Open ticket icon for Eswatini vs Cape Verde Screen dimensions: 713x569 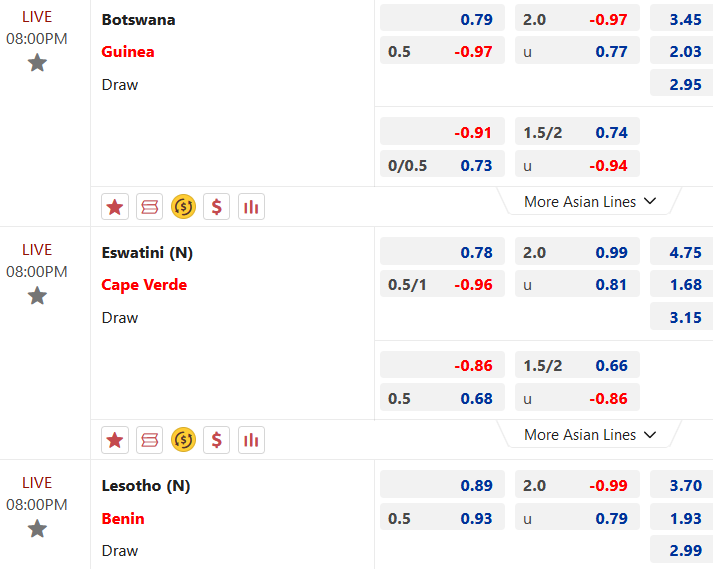click(149, 439)
